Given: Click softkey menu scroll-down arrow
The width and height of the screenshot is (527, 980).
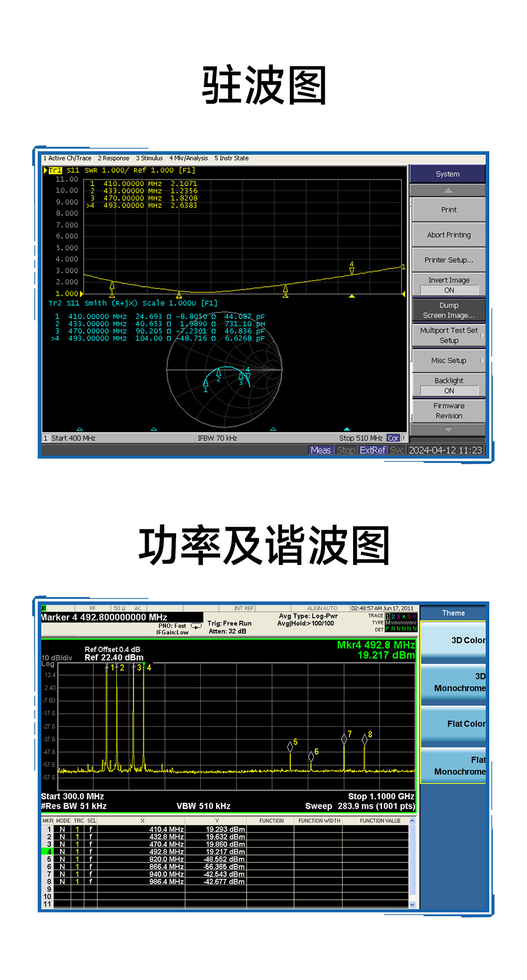Looking at the screenshot, I should point(448,430).
